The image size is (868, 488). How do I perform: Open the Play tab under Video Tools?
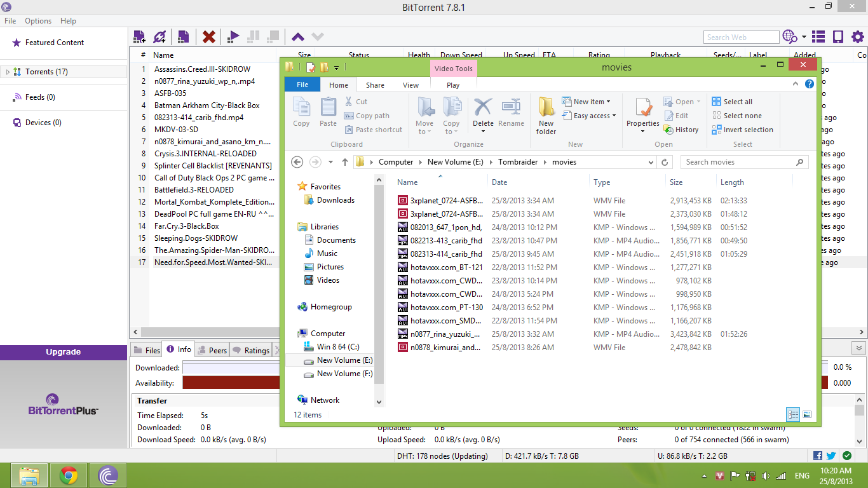coord(453,85)
